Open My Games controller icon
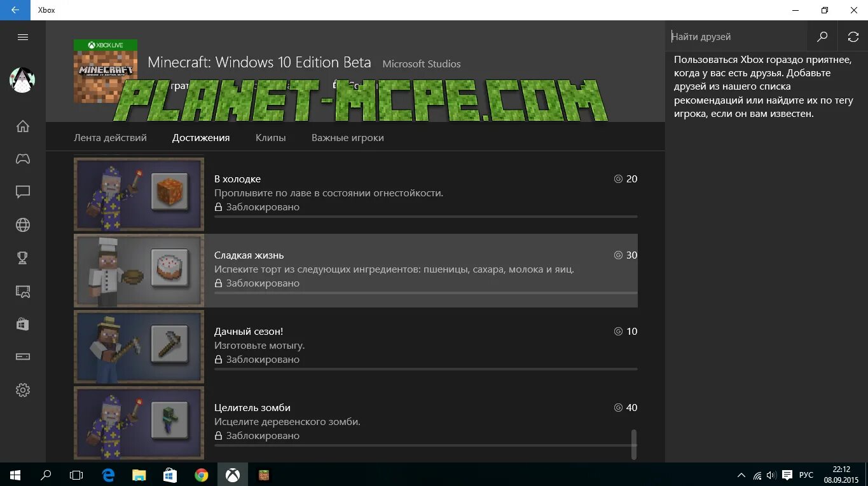This screenshot has height=486, width=868. coord(23,159)
